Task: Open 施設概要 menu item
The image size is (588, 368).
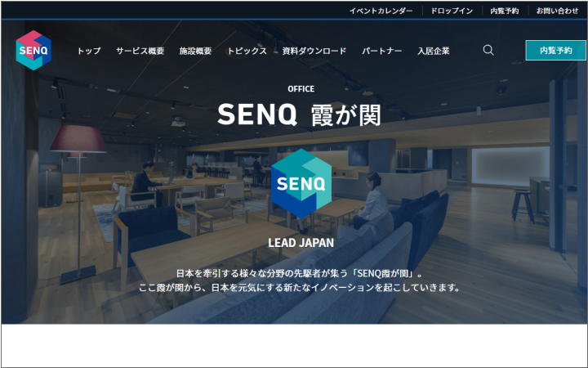Action: coord(195,51)
